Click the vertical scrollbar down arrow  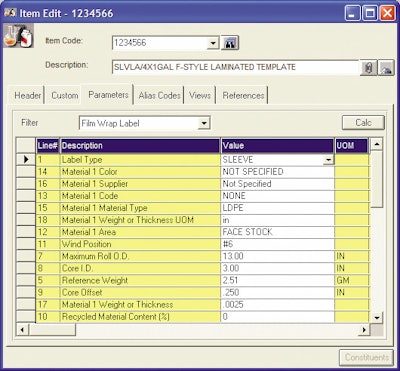click(376, 317)
